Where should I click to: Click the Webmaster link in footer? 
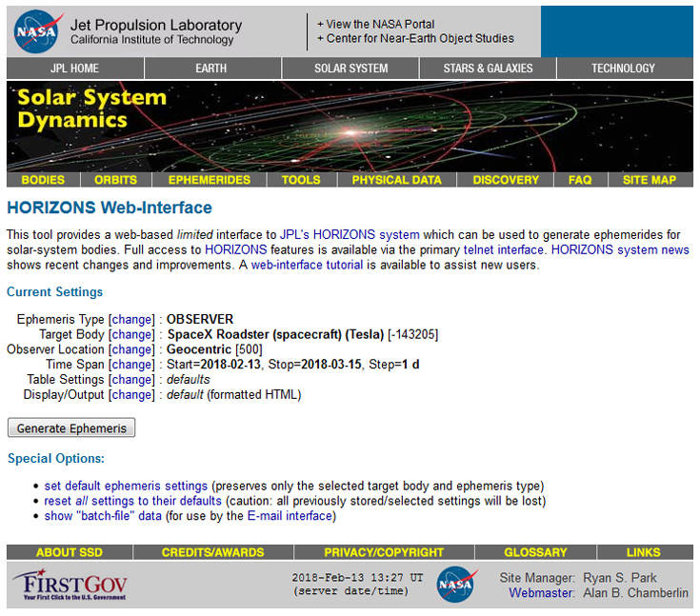[541, 593]
